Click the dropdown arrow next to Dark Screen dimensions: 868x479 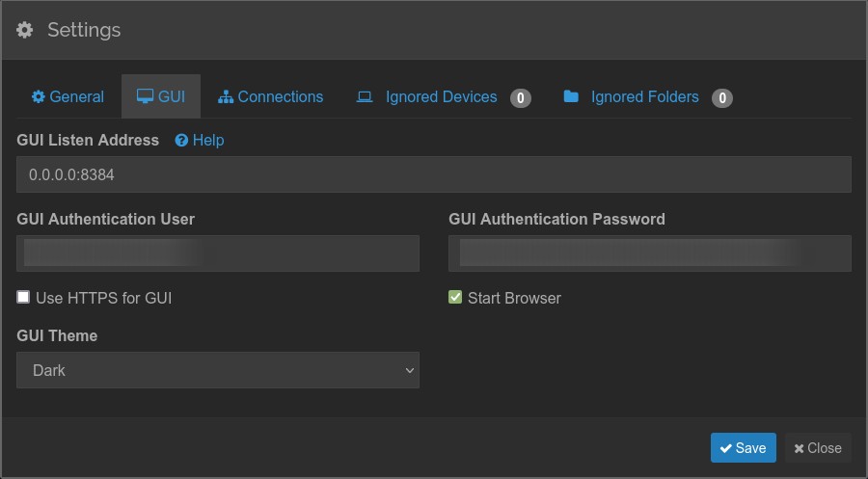(x=409, y=370)
